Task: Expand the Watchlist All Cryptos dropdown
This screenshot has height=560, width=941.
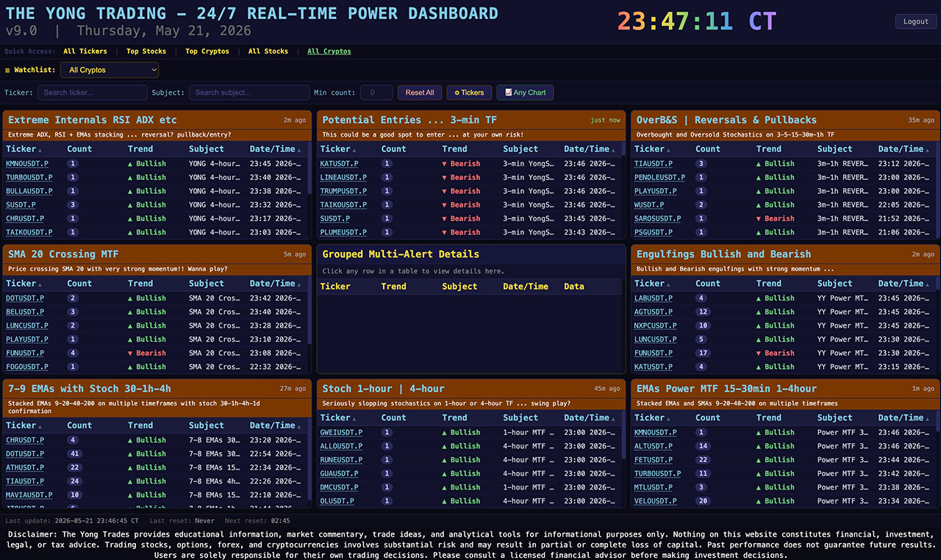Action: pyautogui.click(x=110, y=70)
